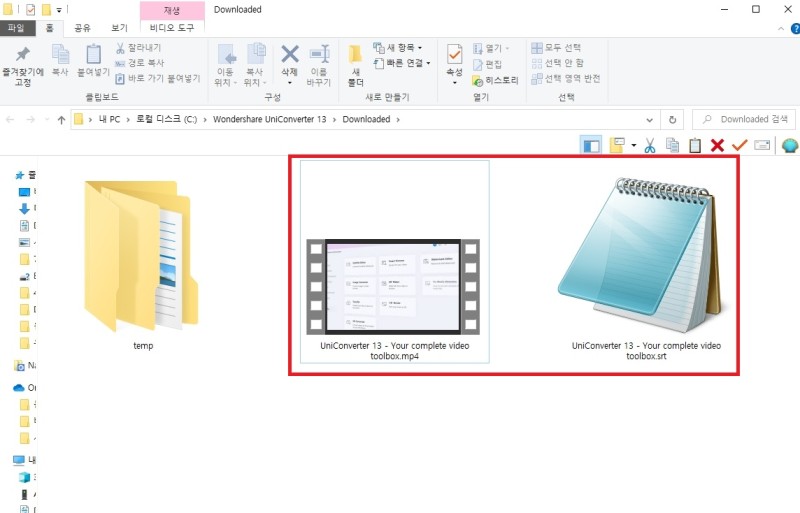800x513 pixels.
Task: Open the folder options dropdown arrow in the small toolbar
Action: 634,145
